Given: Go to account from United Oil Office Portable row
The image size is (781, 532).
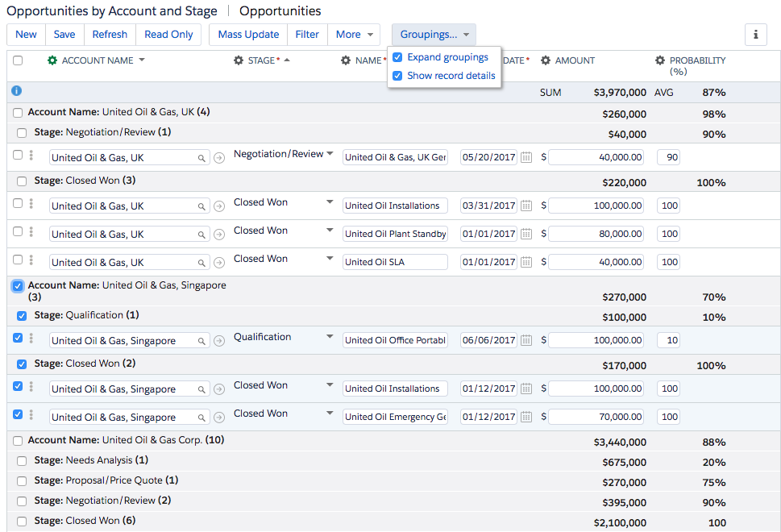Looking at the screenshot, I should pyautogui.click(x=219, y=341).
